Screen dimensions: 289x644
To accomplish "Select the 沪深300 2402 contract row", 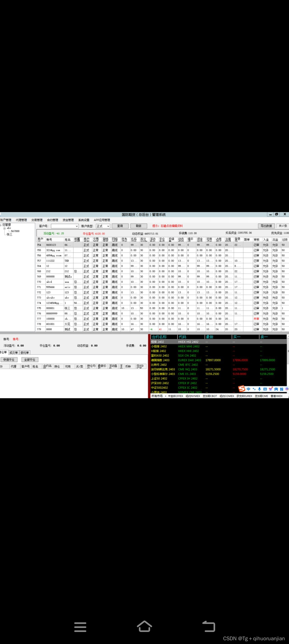I will pos(218,383).
